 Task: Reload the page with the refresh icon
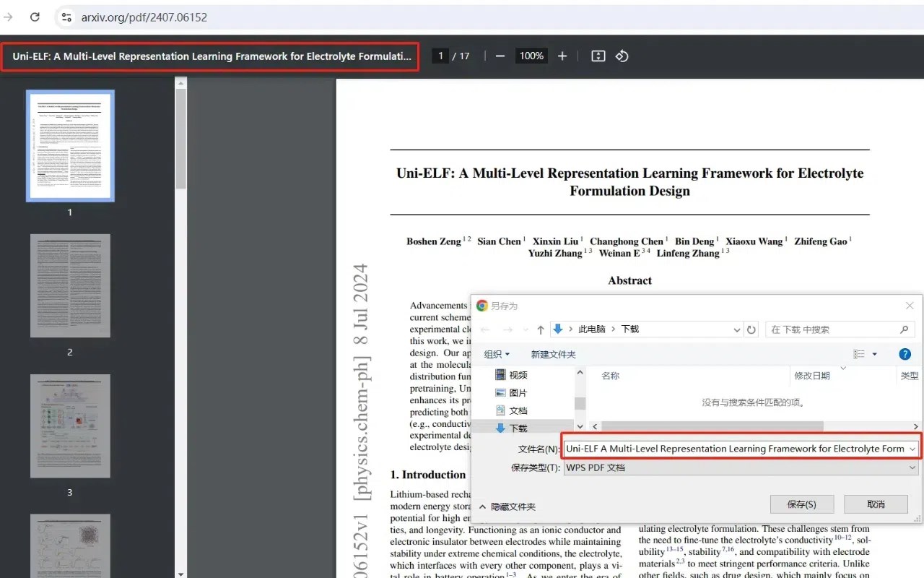click(x=35, y=17)
